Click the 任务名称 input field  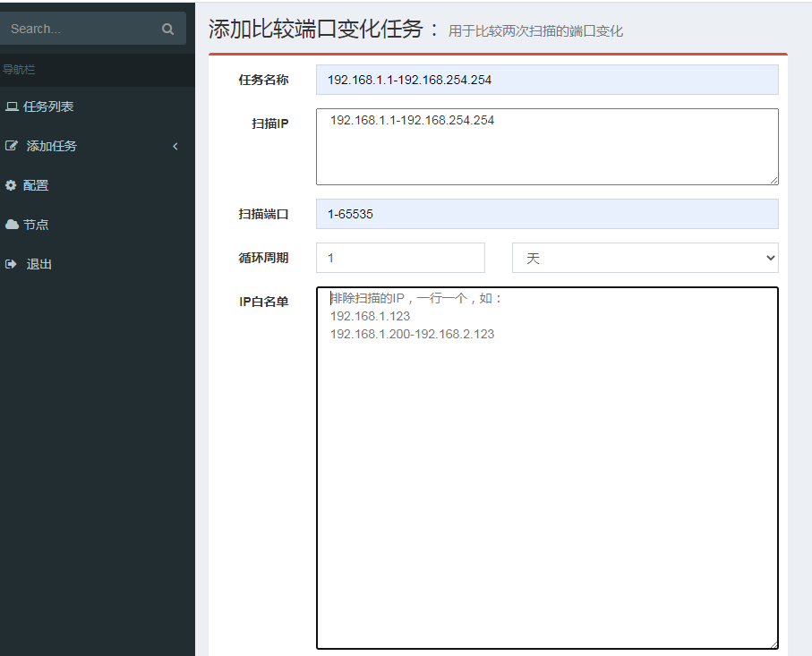coord(547,80)
